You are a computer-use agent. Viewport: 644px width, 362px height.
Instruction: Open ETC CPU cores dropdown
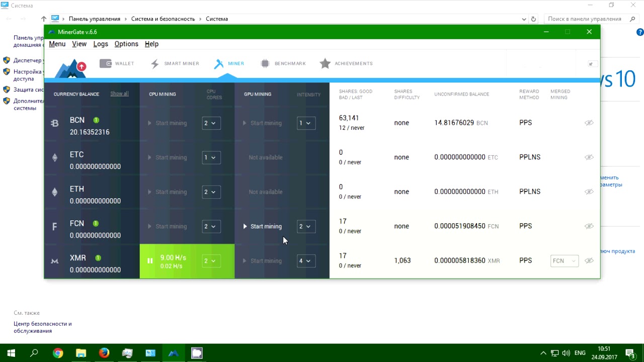[211, 157]
